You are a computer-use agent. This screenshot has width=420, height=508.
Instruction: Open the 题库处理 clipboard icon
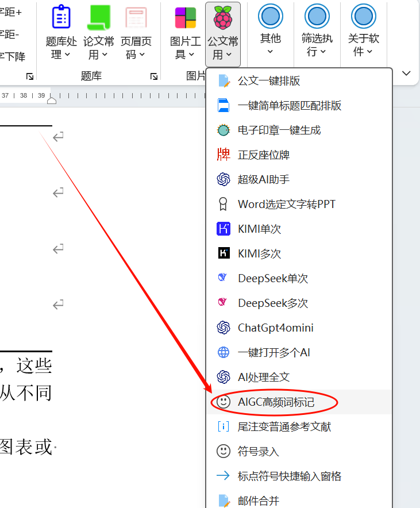[x=61, y=17]
